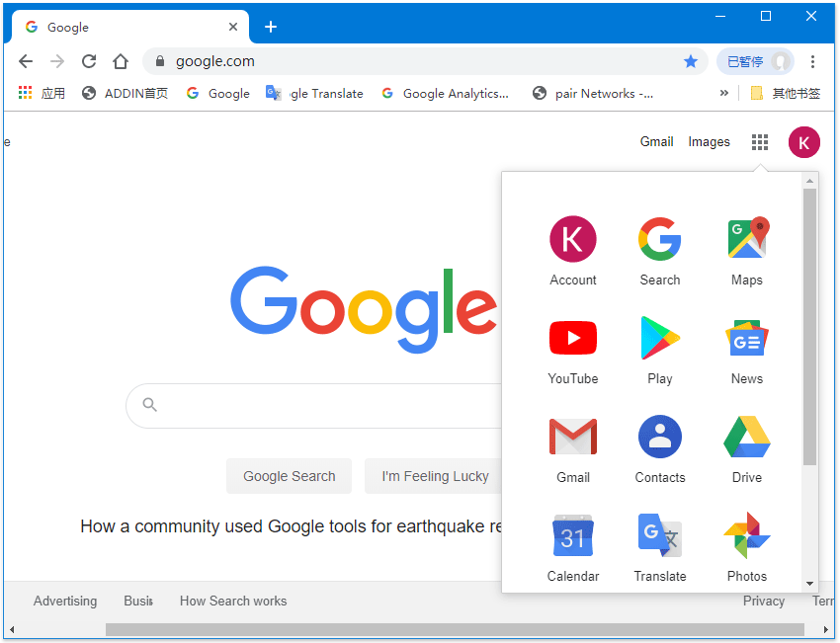
Task: Open Account in the Google apps panel
Action: point(572,251)
